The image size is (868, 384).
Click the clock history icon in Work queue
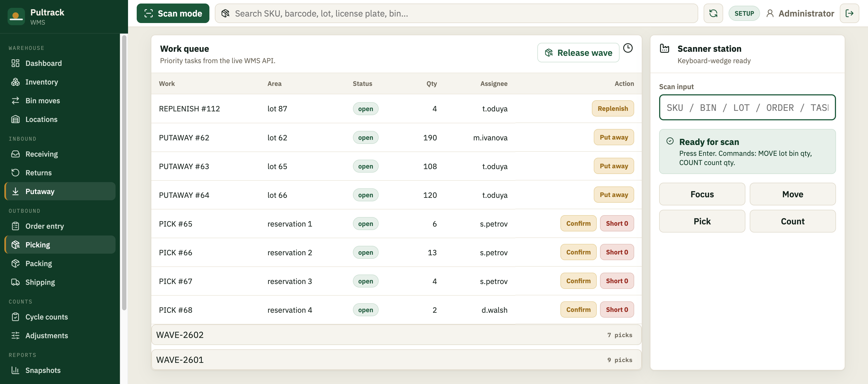coord(628,48)
